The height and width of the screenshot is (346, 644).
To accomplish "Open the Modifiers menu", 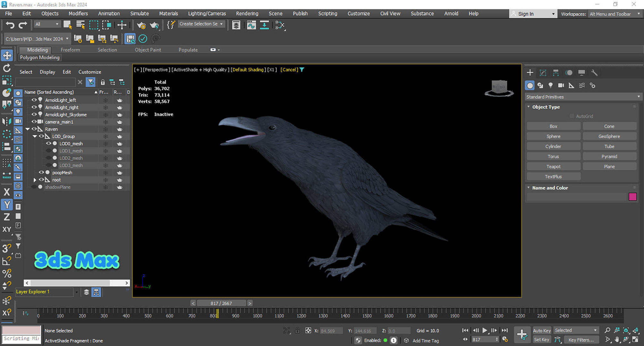I will tap(78, 13).
